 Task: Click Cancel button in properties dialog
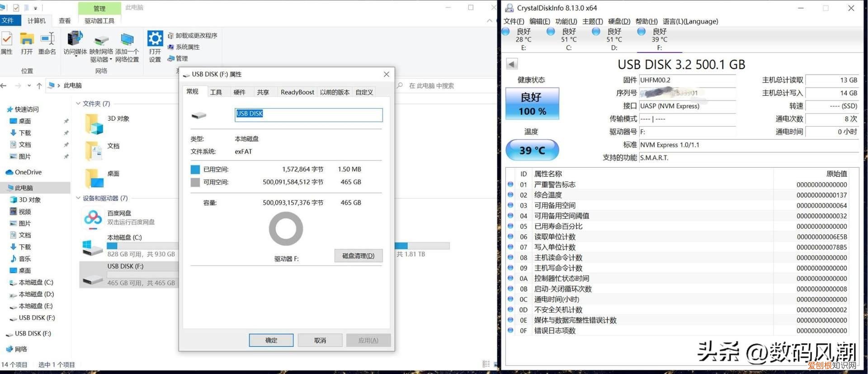click(x=320, y=340)
